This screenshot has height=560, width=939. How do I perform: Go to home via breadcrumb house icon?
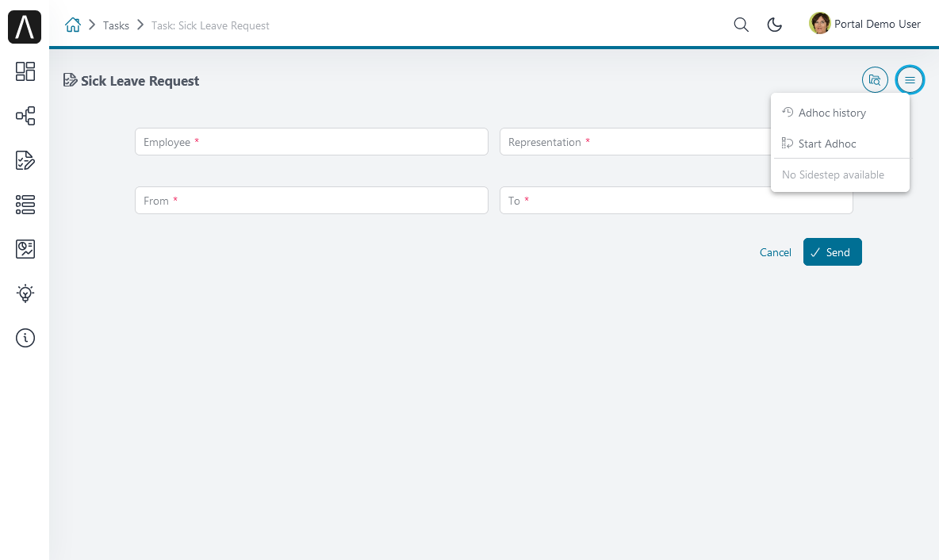pos(72,25)
